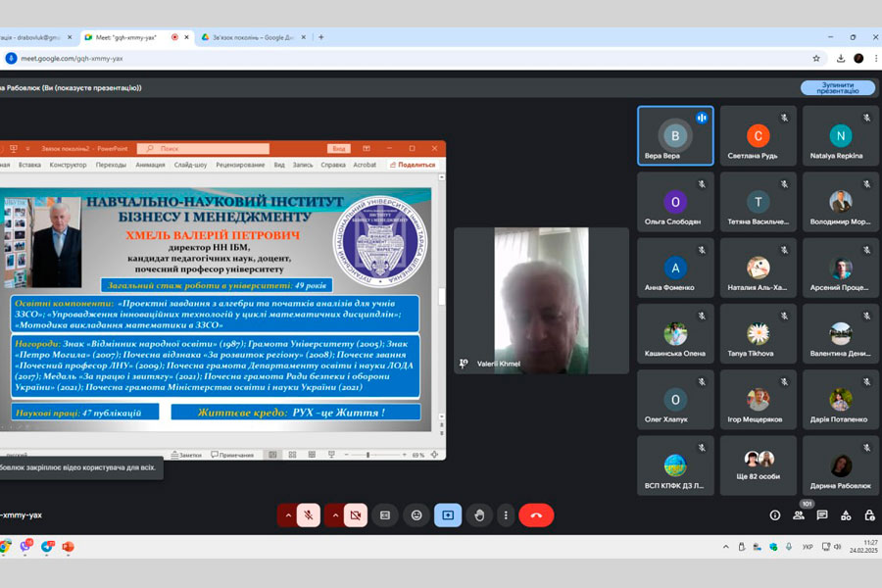Show hidden tray icons chevron
The height and width of the screenshot is (588, 882).
tap(725, 547)
